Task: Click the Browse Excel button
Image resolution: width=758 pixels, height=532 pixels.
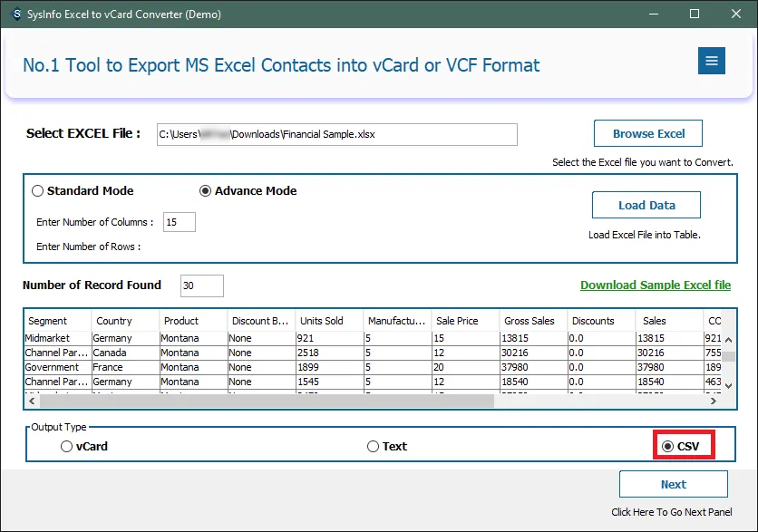Action: (647, 133)
